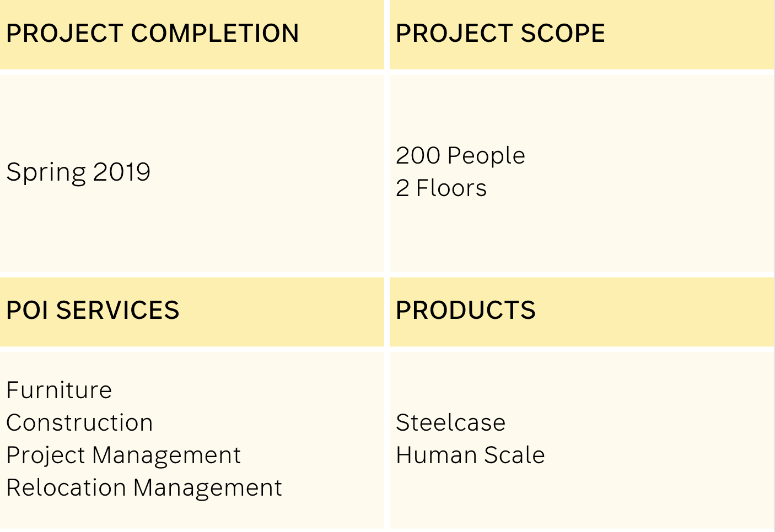
Task: Click the Human Scale product name
Action: click(470, 455)
